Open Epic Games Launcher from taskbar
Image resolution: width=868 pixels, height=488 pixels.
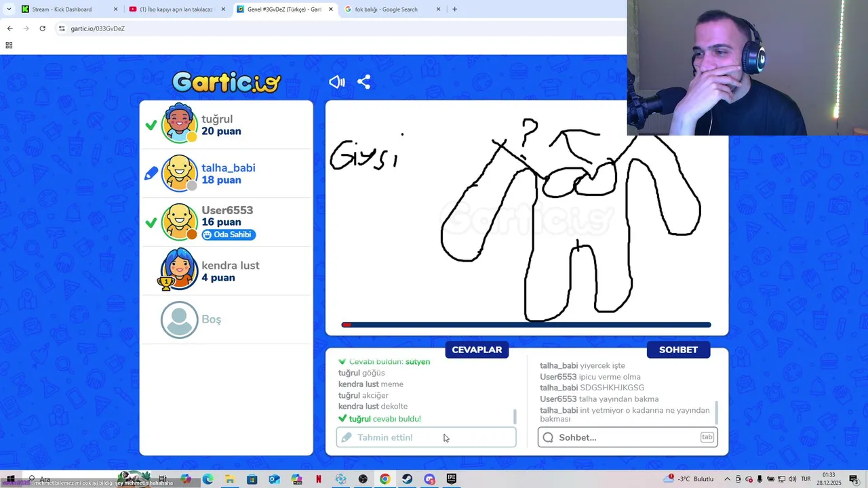tap(452, 479)
